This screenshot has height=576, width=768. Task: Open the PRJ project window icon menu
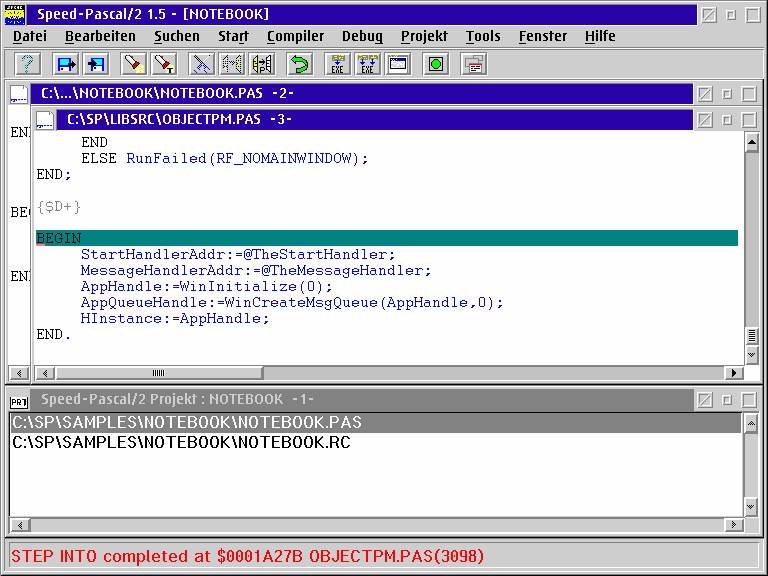tap(19, 402)
